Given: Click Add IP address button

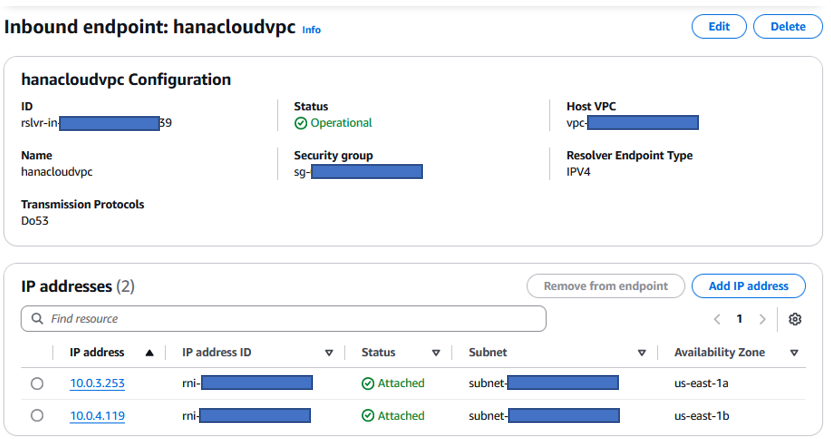Looking at the screenshot, I should click(748, 286).
